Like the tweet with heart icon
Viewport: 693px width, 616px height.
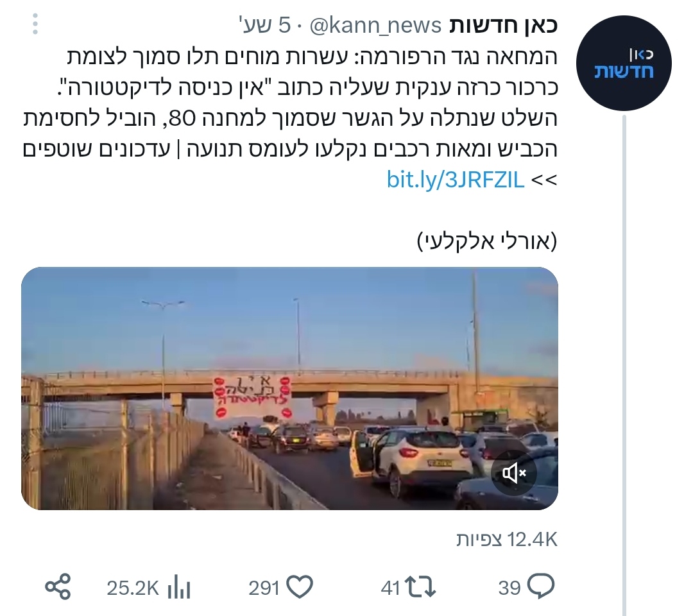pos(300,587)
